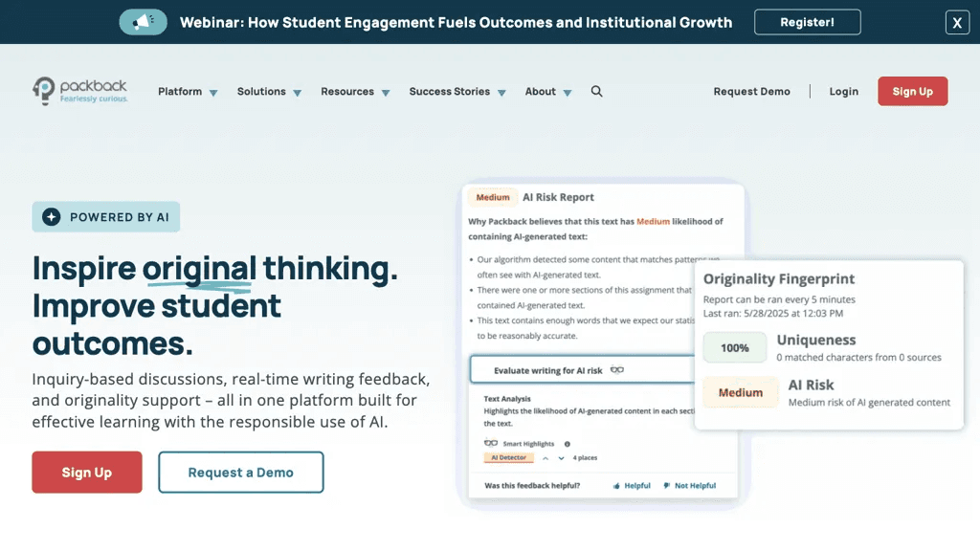980x551 pixels.
Task: Go to previous AI Detector highlight arrow
Action: coord(546,458)
